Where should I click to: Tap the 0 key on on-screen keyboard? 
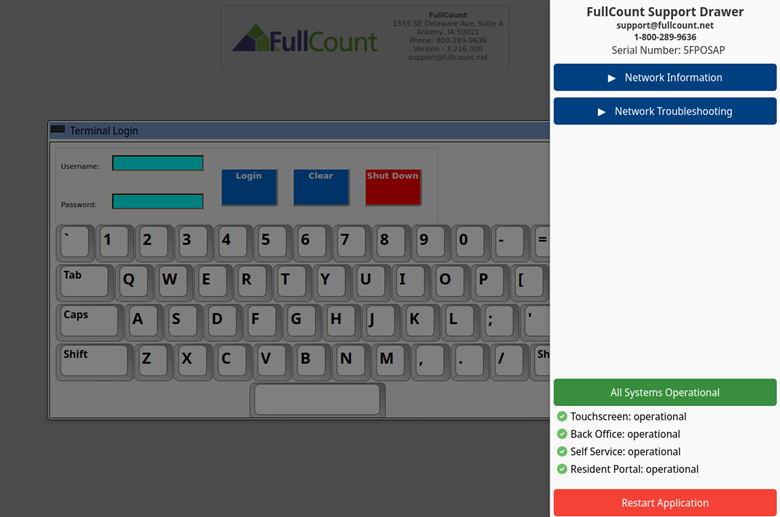[471, 243]
